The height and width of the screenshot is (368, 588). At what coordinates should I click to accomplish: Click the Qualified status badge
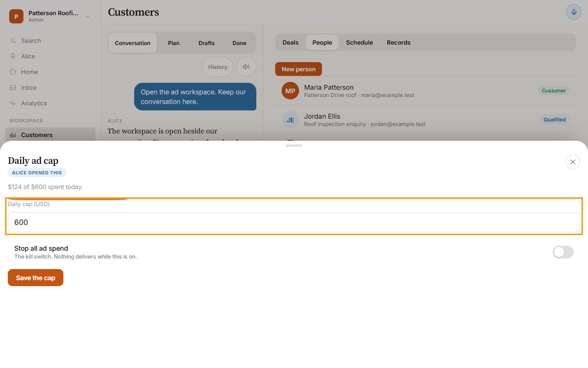coord(554,120)
